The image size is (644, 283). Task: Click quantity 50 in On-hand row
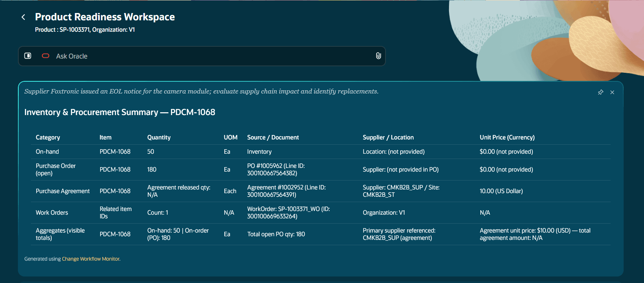pos(151,152)
